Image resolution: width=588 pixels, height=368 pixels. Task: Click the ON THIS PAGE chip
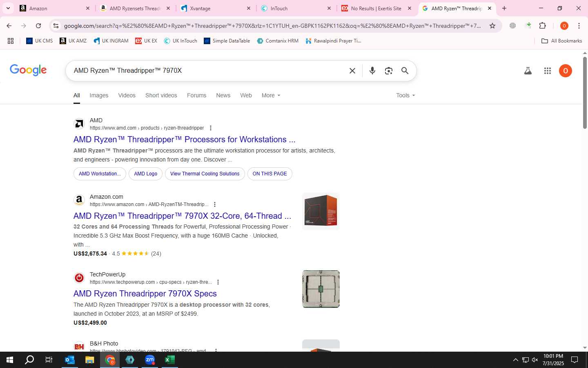(270, 174)
